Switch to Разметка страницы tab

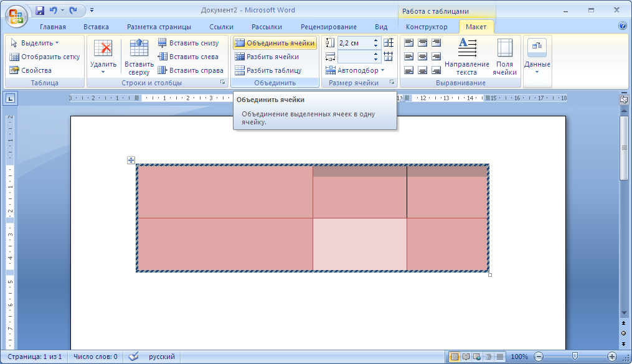(159, 27)
